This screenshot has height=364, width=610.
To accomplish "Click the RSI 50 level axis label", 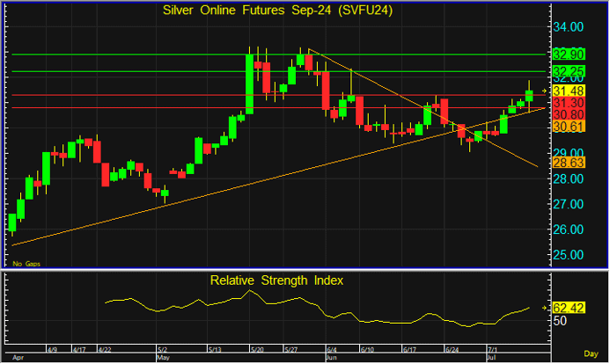I will (560, 322).
